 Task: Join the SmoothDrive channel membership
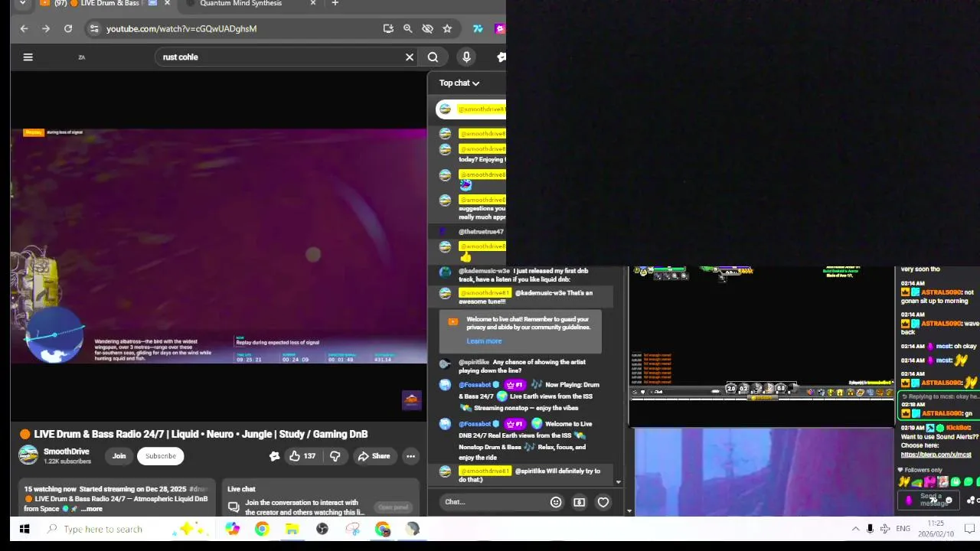coord(119,456)
